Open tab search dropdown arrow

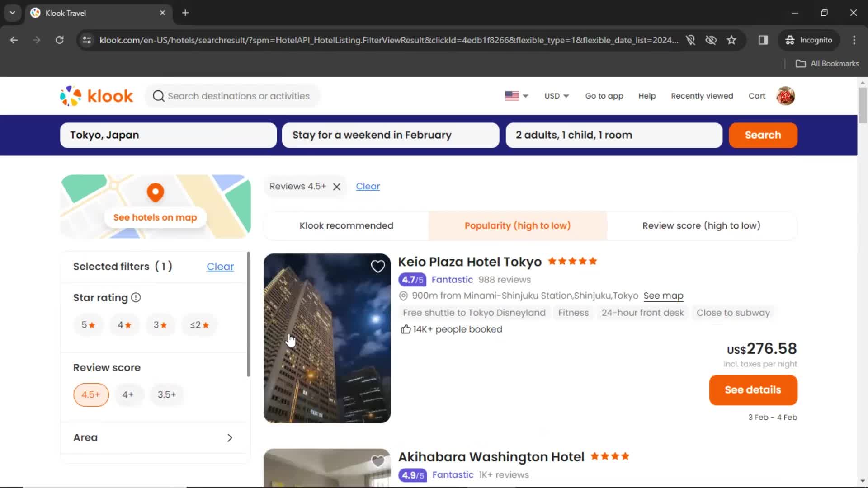point(12,13)
